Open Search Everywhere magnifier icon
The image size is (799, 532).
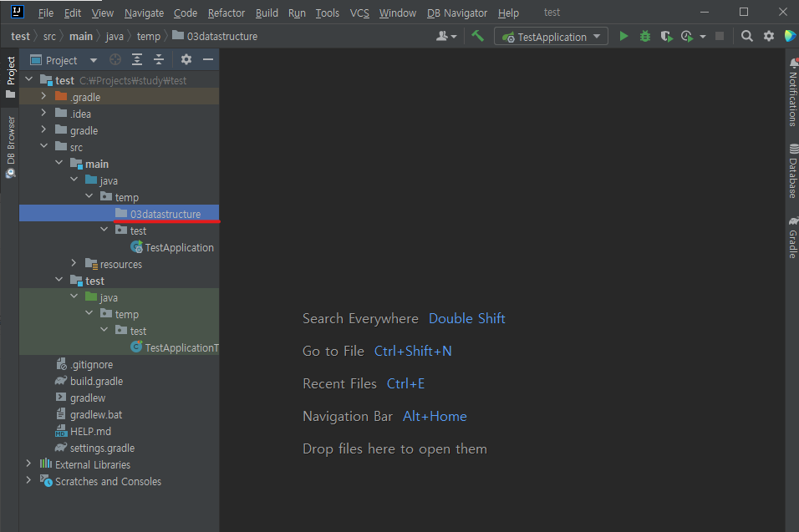click(747, 36)
